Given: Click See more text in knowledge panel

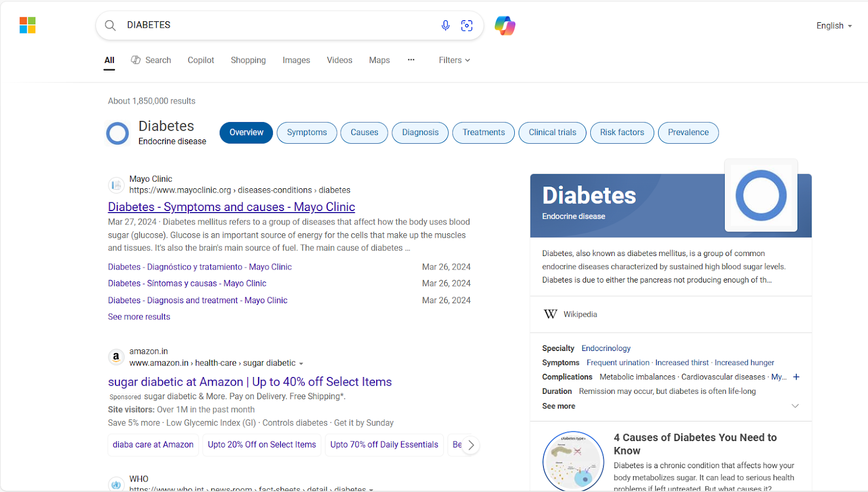Looking at the screenshot, I should point(559,406).
